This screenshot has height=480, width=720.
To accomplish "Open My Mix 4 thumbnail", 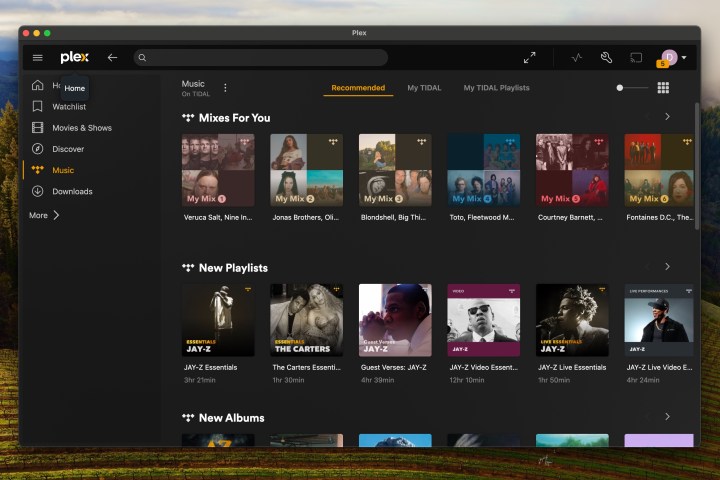I will [x=484, y=170].
